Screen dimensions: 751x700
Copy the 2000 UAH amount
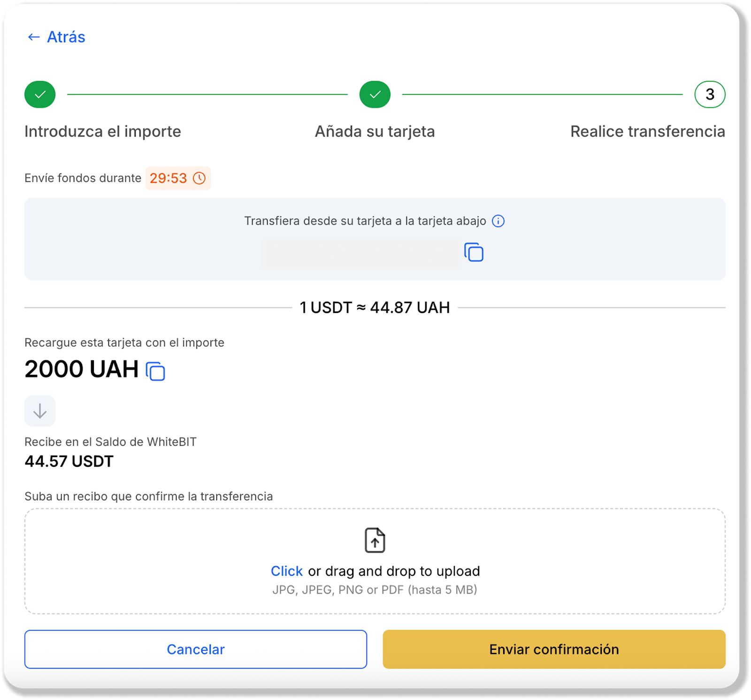click(155, 371)
